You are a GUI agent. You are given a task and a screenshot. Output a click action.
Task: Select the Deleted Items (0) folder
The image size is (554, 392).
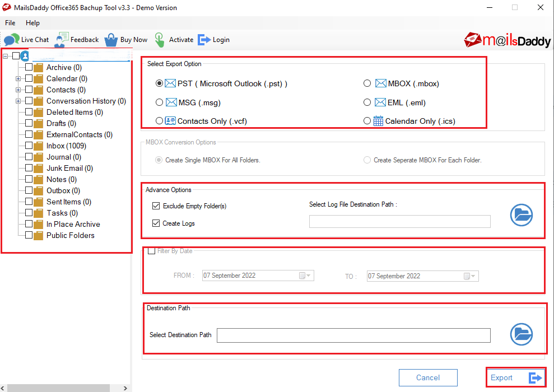point(75,113)
